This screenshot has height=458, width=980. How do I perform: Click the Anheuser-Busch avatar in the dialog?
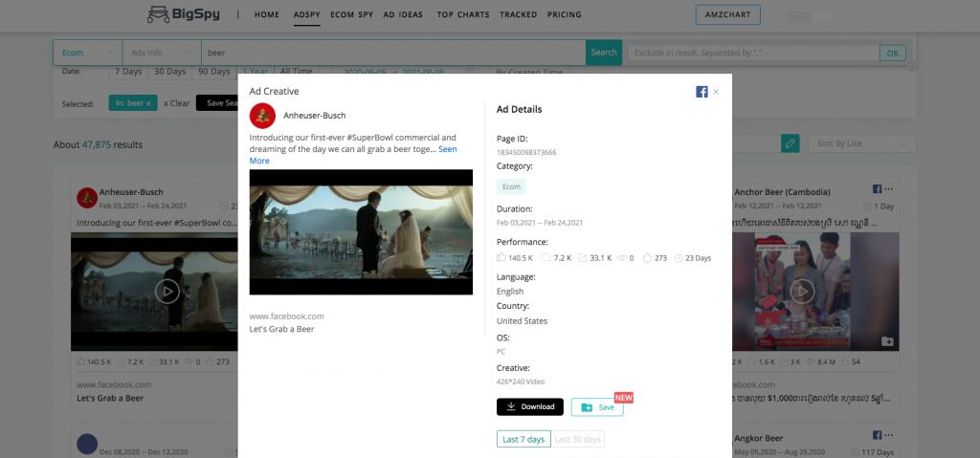click(x=262, y=116)
